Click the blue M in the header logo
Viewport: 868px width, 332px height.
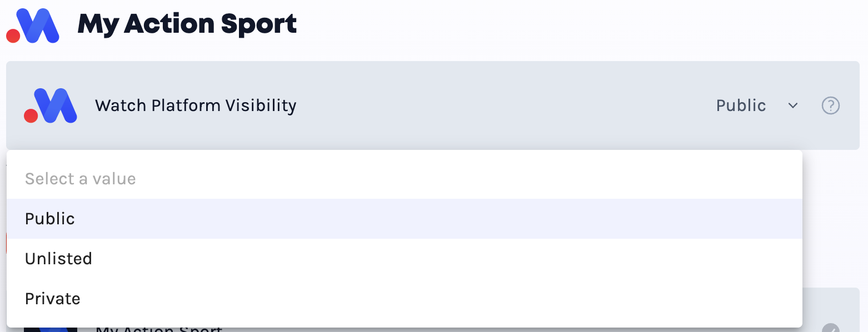tap(37, 26)
